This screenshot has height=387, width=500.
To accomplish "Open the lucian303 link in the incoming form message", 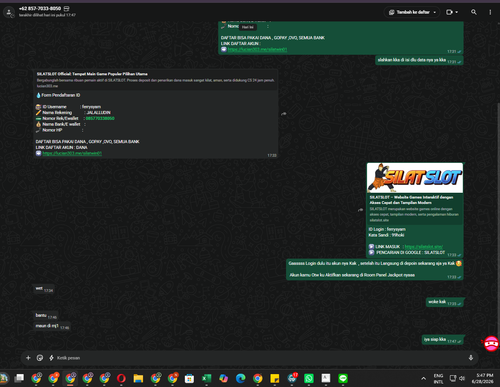I will point(72,153).
